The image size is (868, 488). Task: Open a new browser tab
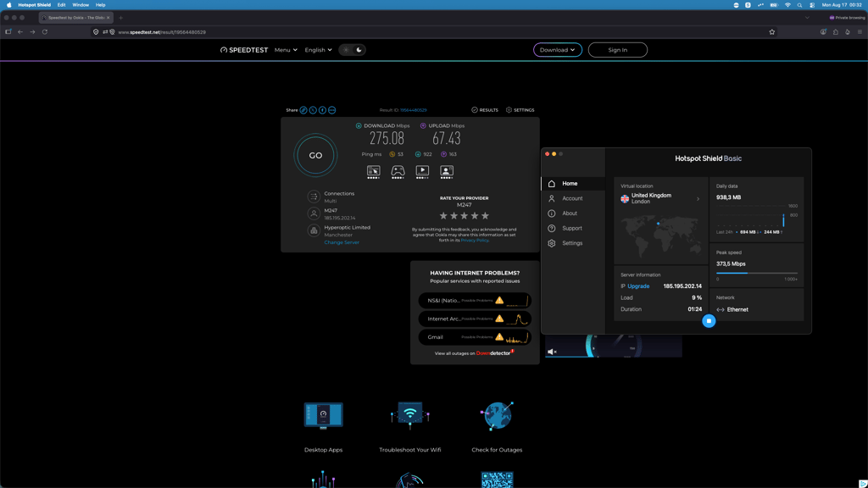(120, 18)
